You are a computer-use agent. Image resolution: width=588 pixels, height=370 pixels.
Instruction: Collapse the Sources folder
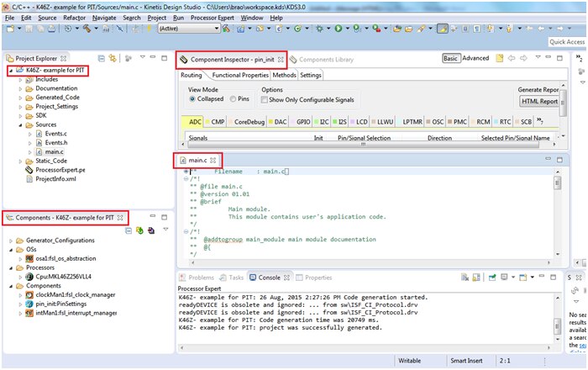coord(18,125)
